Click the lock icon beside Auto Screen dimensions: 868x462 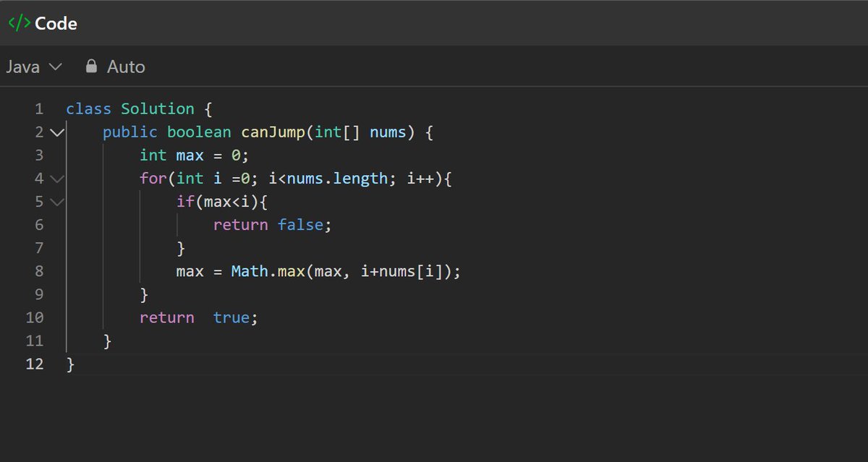pos(91,67)
